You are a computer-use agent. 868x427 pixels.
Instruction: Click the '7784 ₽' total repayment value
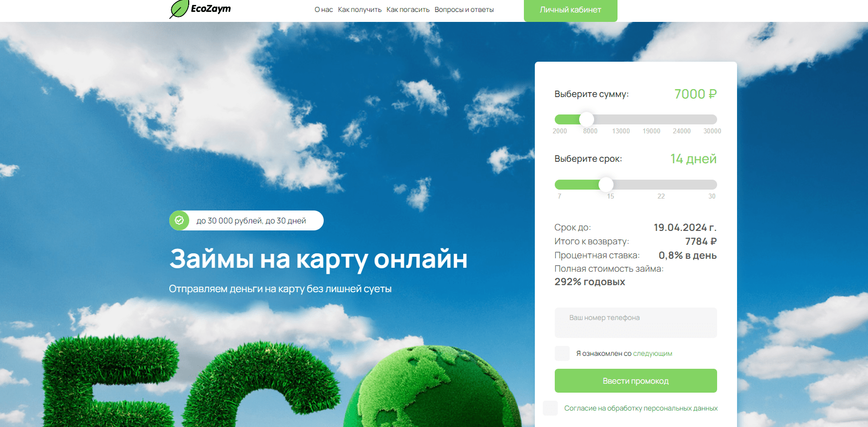[701, 241]
